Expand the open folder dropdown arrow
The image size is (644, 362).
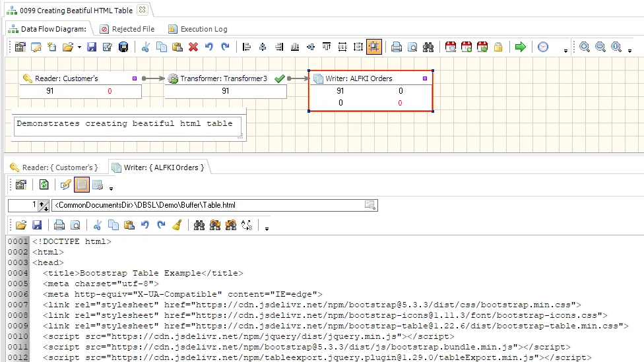79,47
